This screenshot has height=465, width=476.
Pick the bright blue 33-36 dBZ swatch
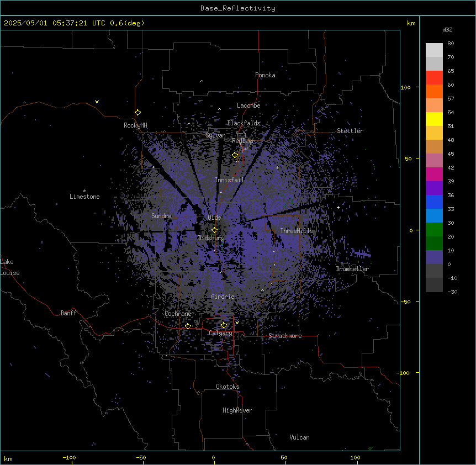pos(434,202)
